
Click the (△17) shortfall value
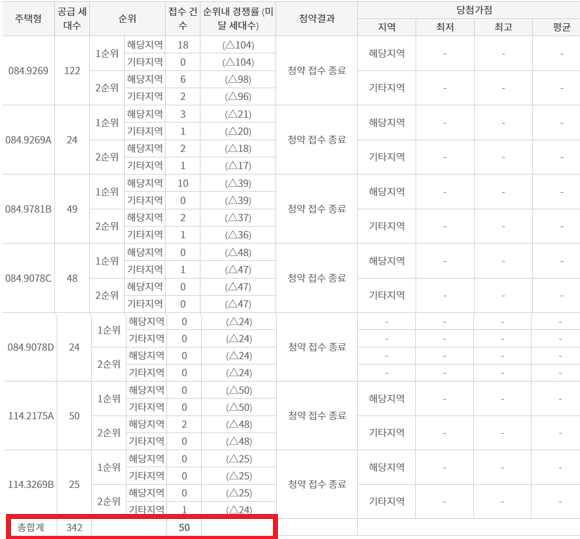[x=238, y=165]
